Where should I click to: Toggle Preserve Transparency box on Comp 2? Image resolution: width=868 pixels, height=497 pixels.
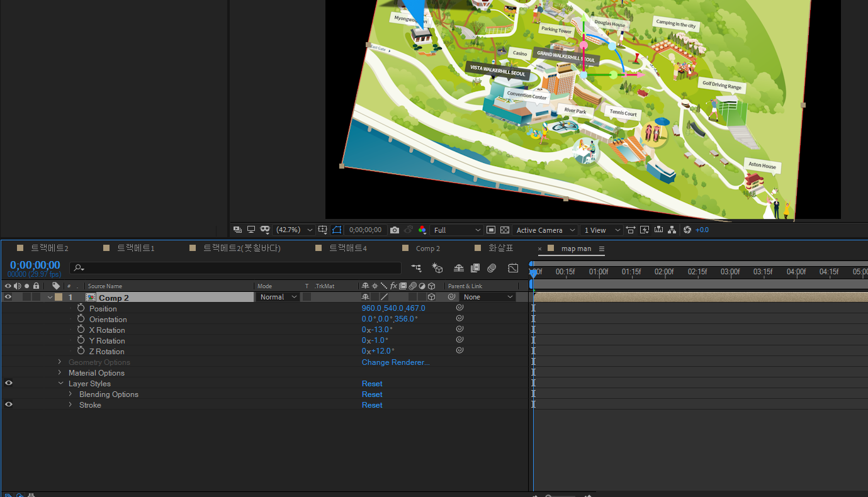307,297
